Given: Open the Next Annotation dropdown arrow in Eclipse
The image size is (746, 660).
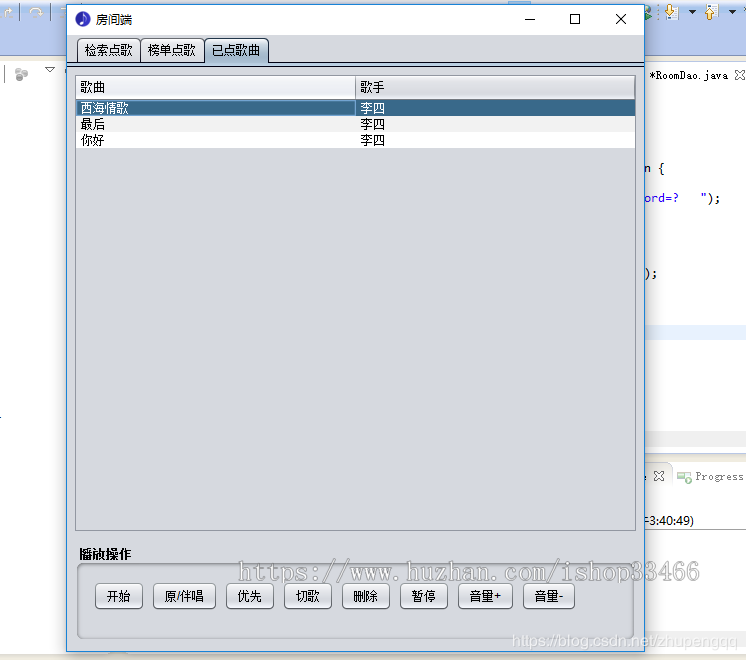Looking at the screenshot, I should click(692, 11).
